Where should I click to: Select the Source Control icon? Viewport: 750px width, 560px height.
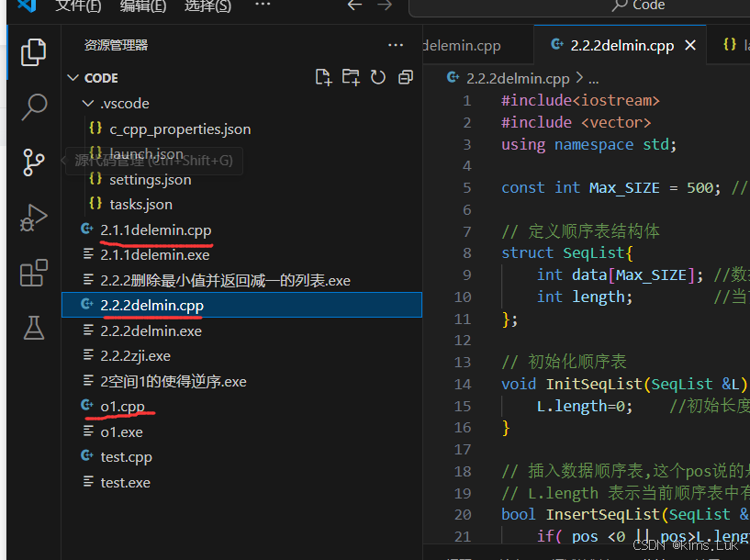33,162
